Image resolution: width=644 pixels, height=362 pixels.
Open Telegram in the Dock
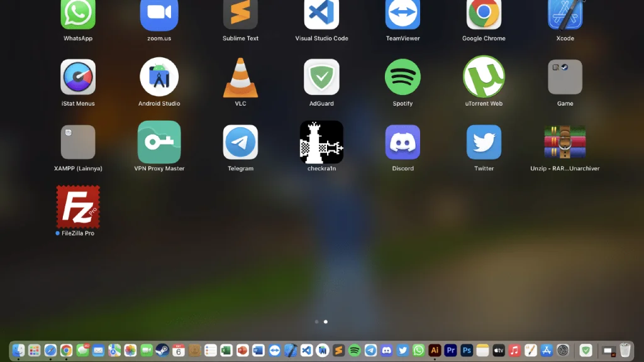point(370,351)
